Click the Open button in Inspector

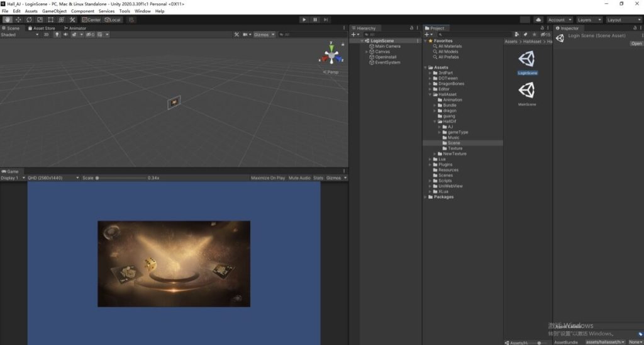coord(636,43)
